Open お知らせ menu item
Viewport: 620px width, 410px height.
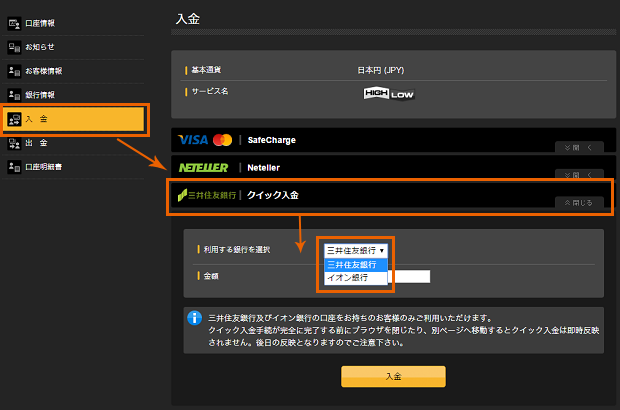[x=40, y=47]
